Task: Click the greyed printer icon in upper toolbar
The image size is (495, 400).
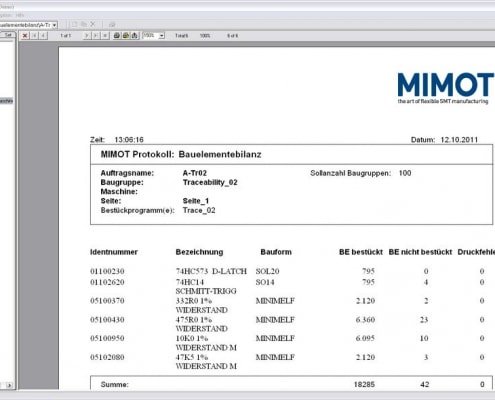Action: (x=112, y=24)
